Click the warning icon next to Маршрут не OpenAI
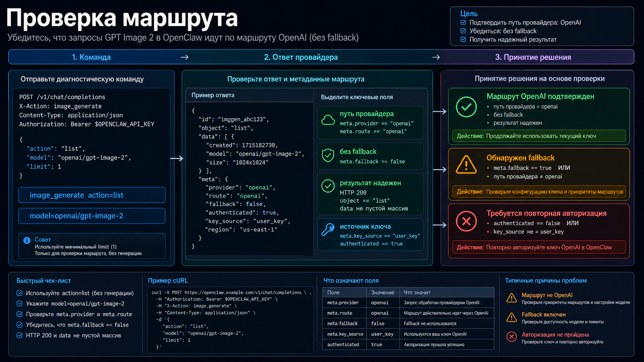The width and height of the screenshot is (644, 362). (x=512, y=298)
